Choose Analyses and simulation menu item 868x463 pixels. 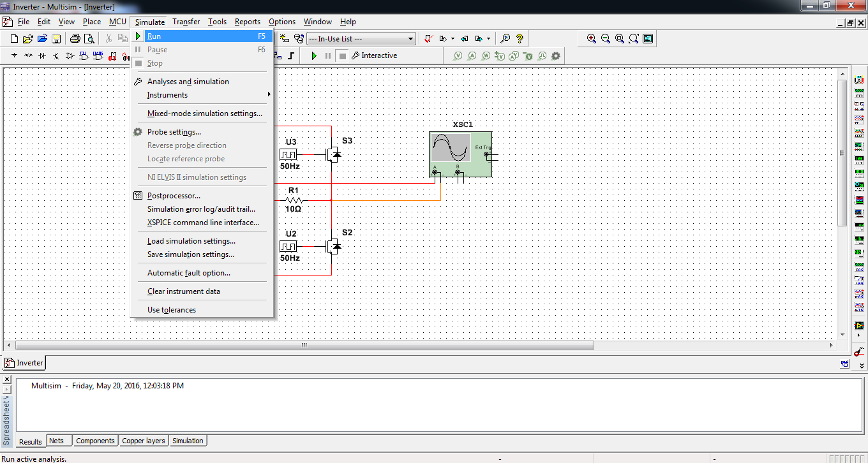point(202,82)
